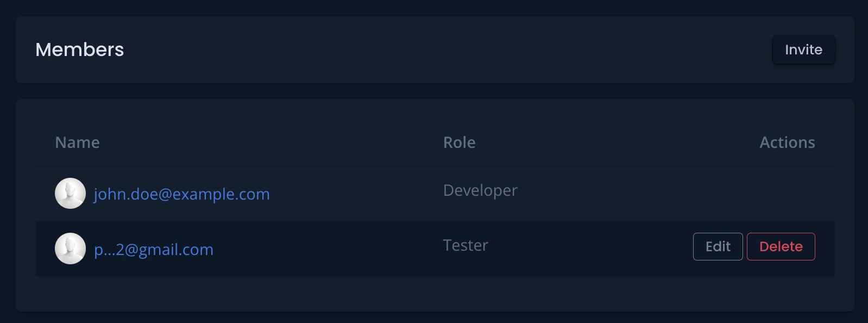
Task: Click the Name column header
Action: 78,142
